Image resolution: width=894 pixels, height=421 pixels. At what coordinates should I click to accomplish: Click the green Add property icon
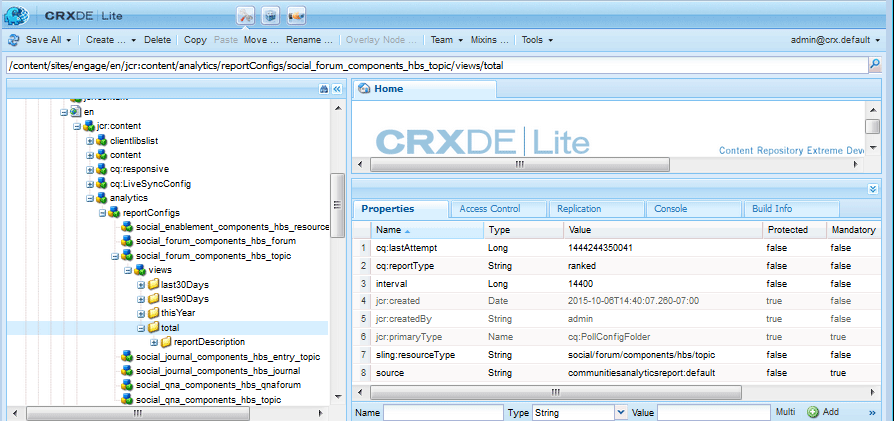[813, 412]
